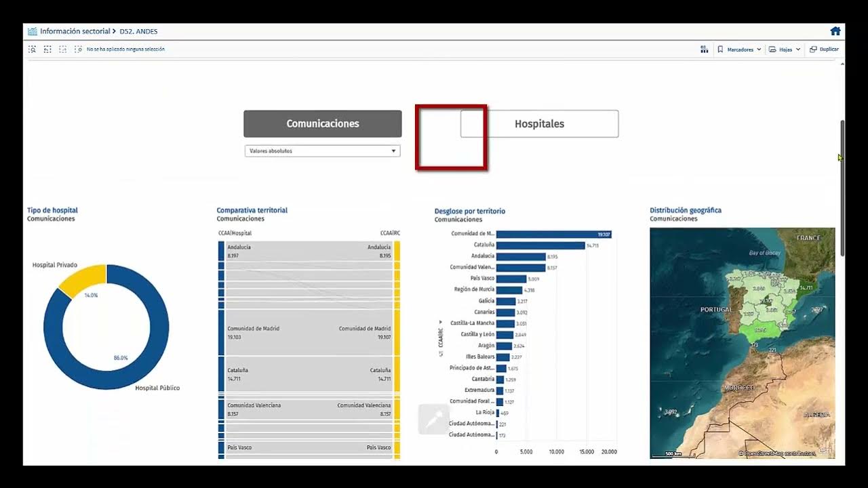
Task: Select Comunidad de Madrid row in Comparativa territorial
Action: 309,333
